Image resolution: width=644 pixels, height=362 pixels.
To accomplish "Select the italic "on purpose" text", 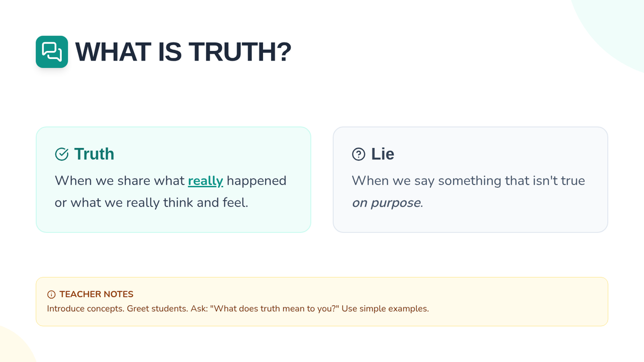I will tap(386, 203).
